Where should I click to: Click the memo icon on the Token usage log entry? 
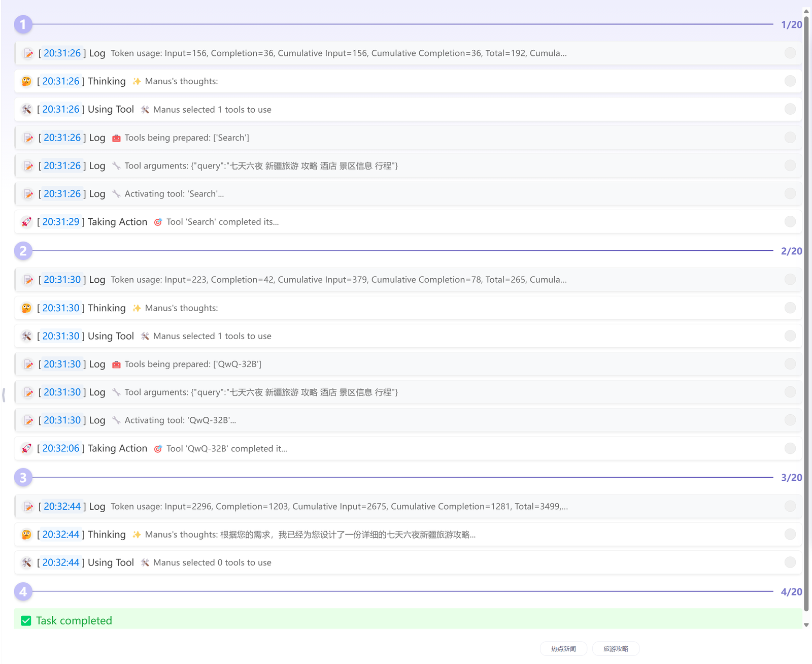coord(28,53)
